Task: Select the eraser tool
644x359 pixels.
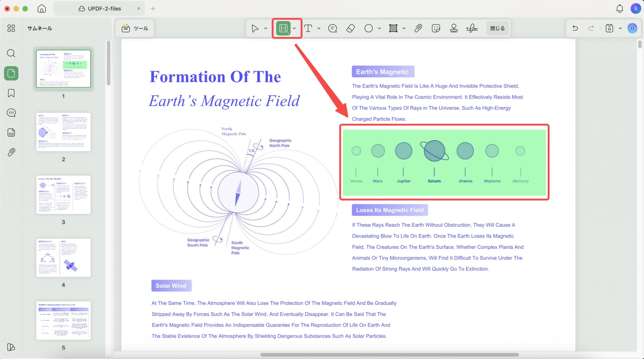Action: [350, 28]
